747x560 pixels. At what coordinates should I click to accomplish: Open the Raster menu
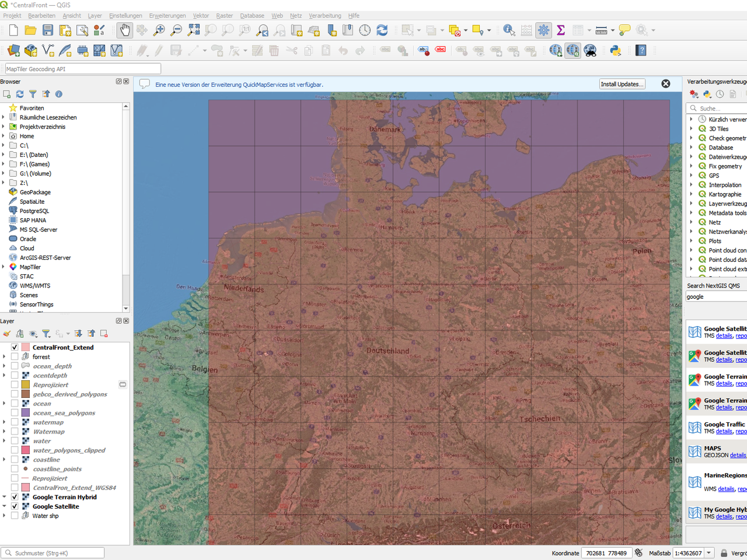click(225, 16)
